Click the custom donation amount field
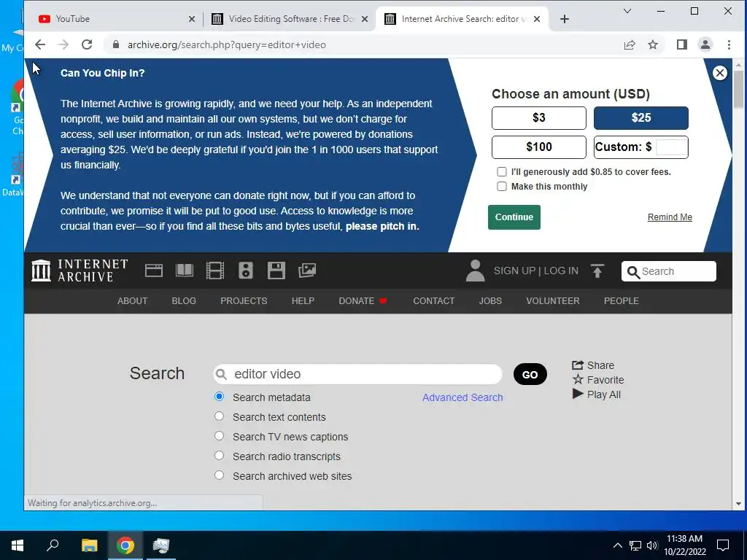The height and width of the screenshot is (560, 747). [x=672, y=147]
